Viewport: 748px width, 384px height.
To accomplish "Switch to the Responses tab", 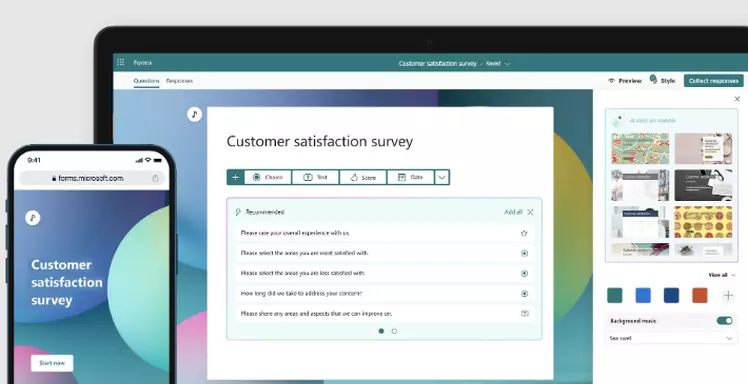I will pos(179,81).
